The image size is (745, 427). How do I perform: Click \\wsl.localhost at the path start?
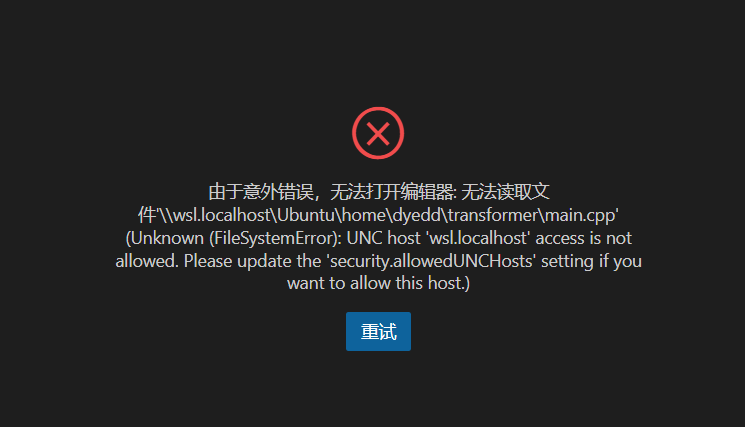(215, 216)
